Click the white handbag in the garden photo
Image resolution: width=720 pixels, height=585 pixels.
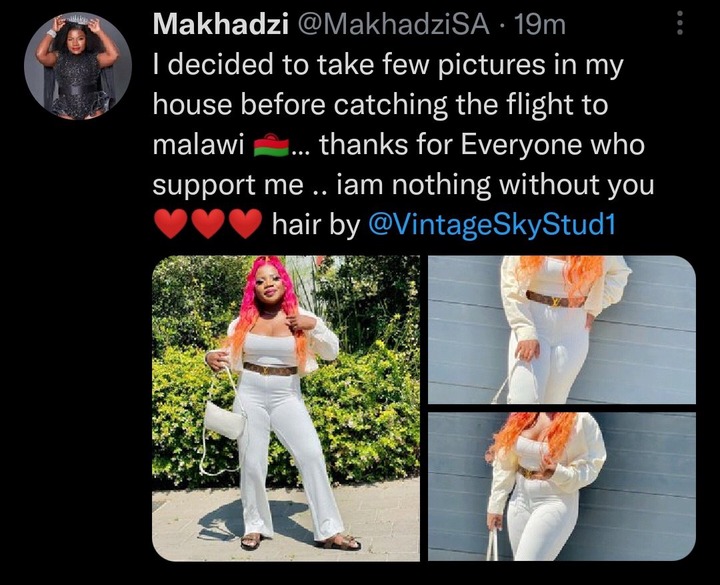(x=225, y=419)
